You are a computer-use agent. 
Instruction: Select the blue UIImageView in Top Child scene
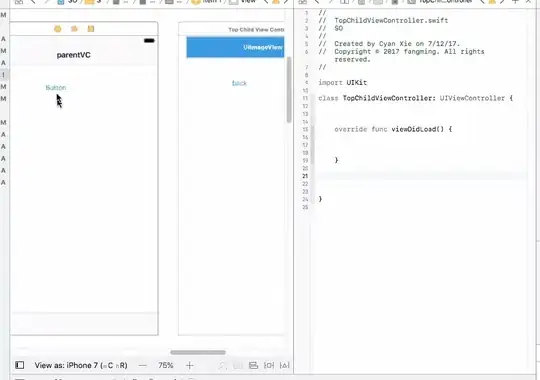coord(235,47)
